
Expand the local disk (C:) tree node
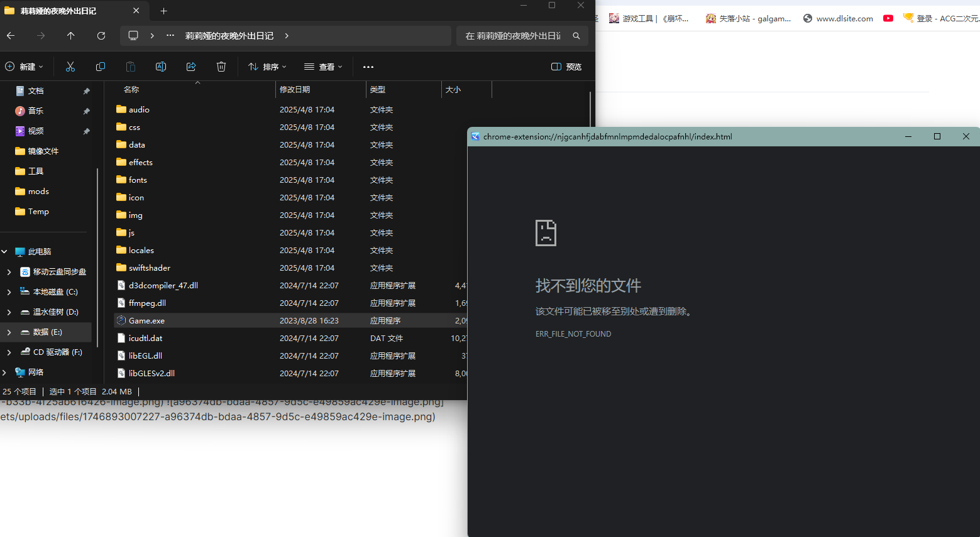tap(9, 292)
